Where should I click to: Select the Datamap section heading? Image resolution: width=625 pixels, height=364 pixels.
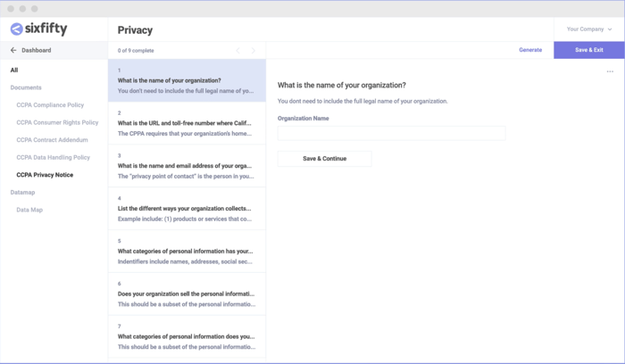22,193
